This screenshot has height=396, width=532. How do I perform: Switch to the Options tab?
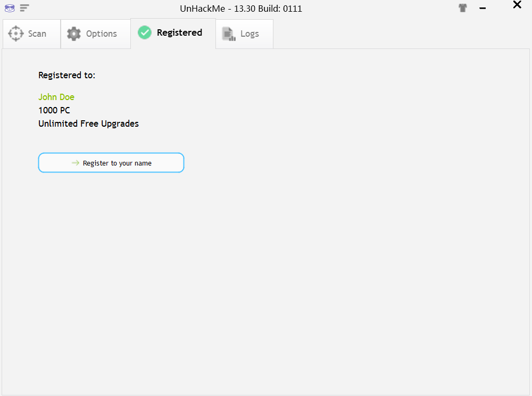tap(95, 34)
